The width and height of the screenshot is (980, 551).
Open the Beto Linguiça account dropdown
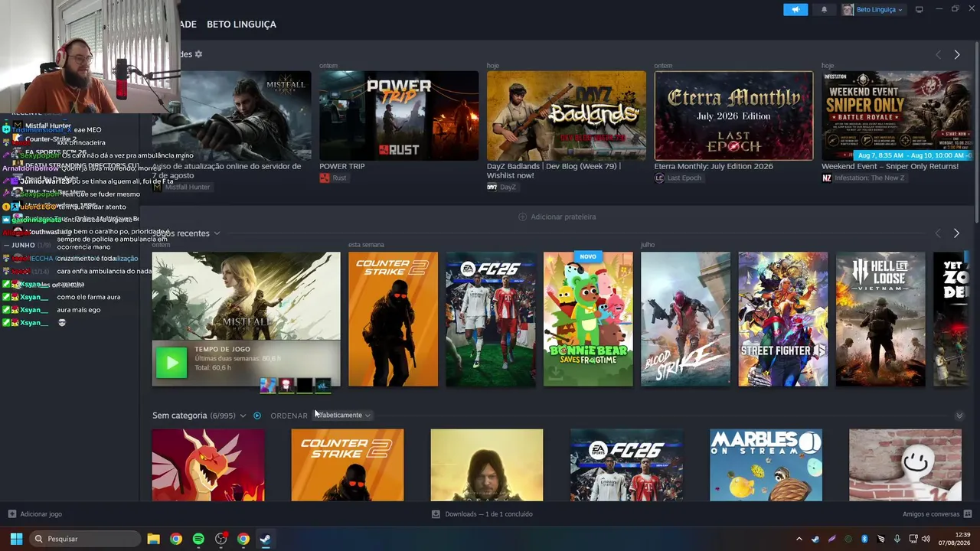click(x=873, y=9)
